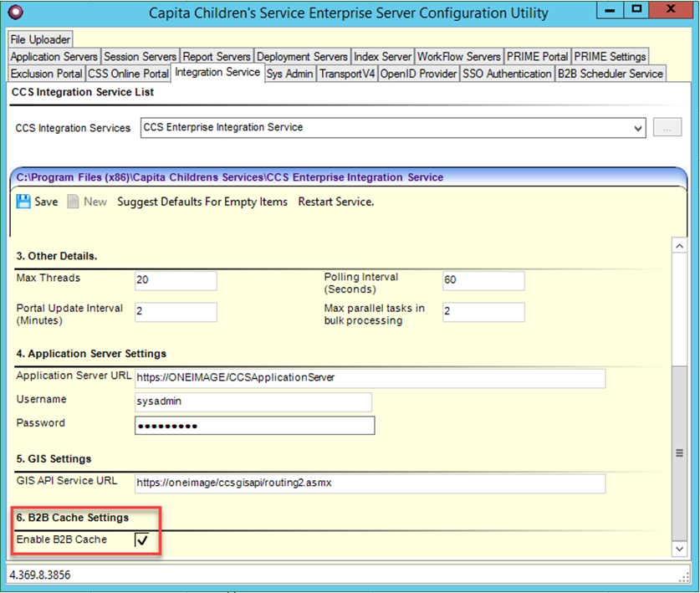
Task: Maximize the Configuration Utility window
Action: coord(636,10)
